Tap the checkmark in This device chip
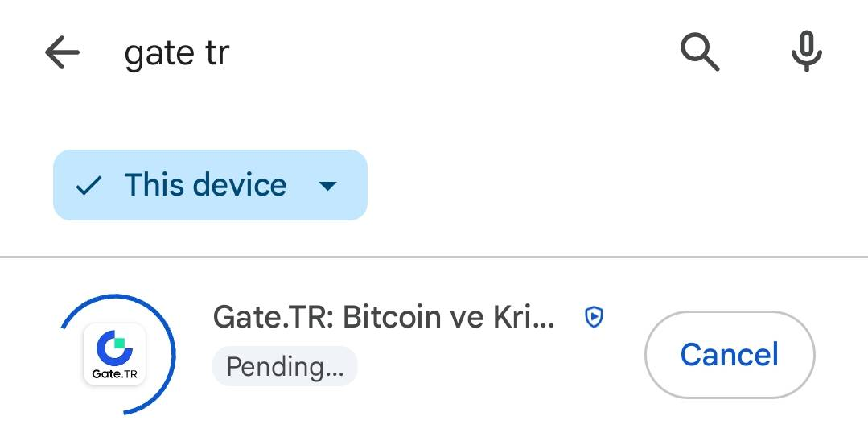Viewport: 868px width, 445px height. click(88, 186)
